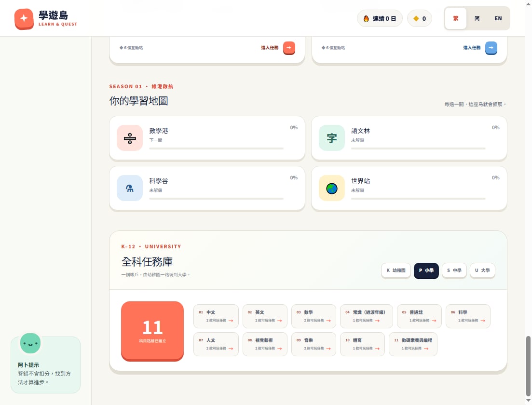Switch language to EN
Viewport: 532px width, 405px height.
[498, 18]
